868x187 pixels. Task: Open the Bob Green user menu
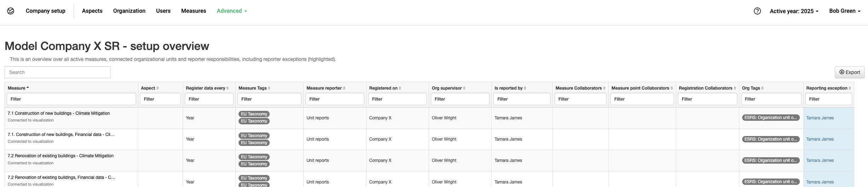844,11
